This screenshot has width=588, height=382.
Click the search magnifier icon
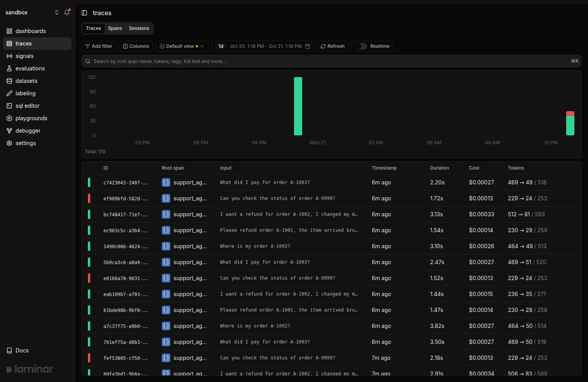point(88,61)
